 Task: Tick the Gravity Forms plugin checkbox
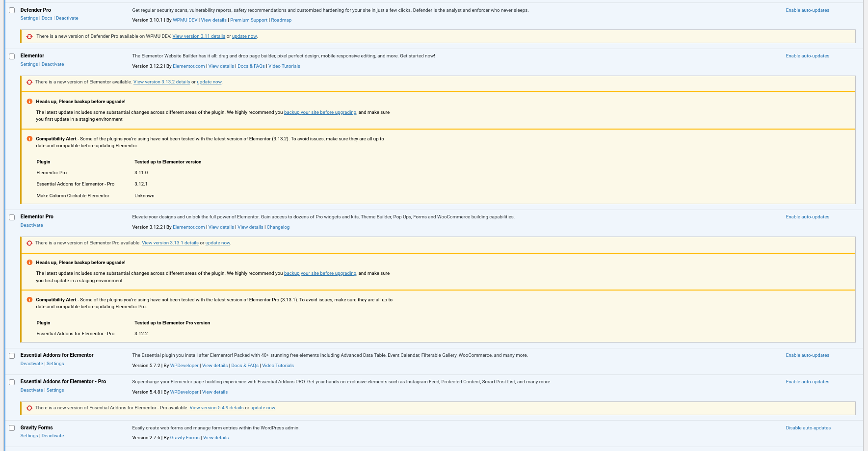point(12,428)
